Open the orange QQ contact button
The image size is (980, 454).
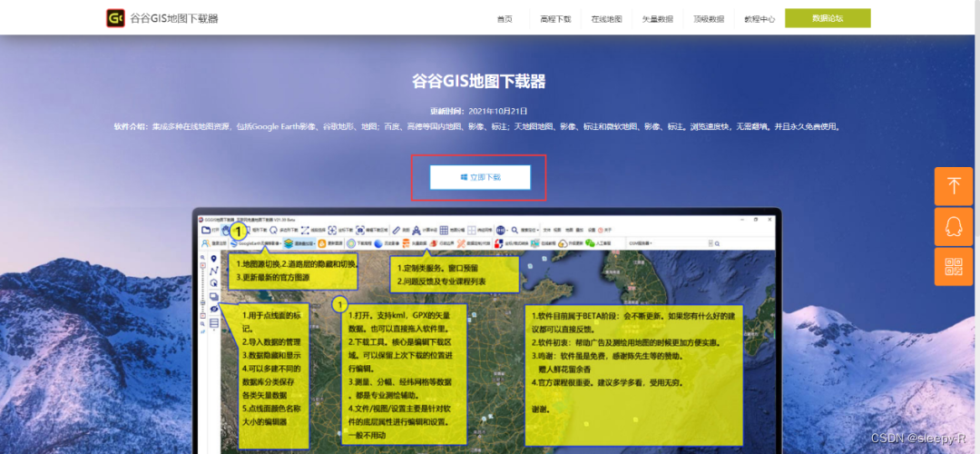pyautogui.click(x=954, y=226)
